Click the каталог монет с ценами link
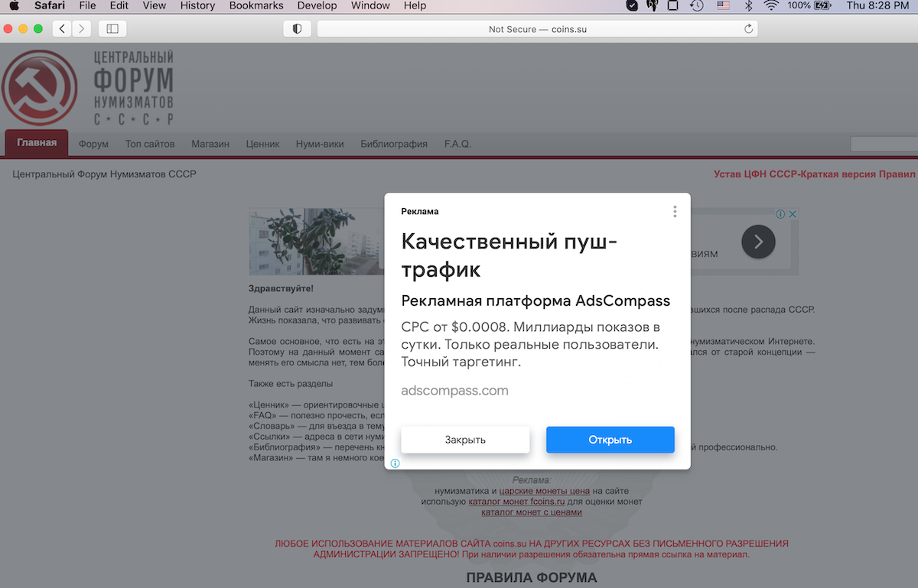 coord(532,512)
